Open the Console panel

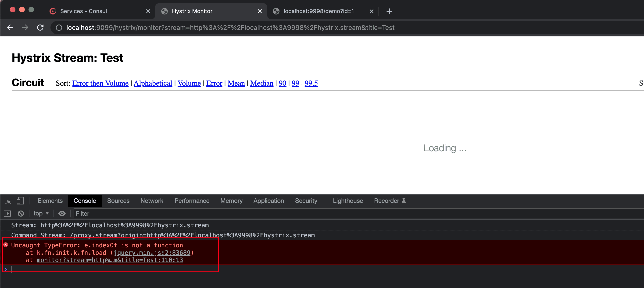[x=85, y=201]
